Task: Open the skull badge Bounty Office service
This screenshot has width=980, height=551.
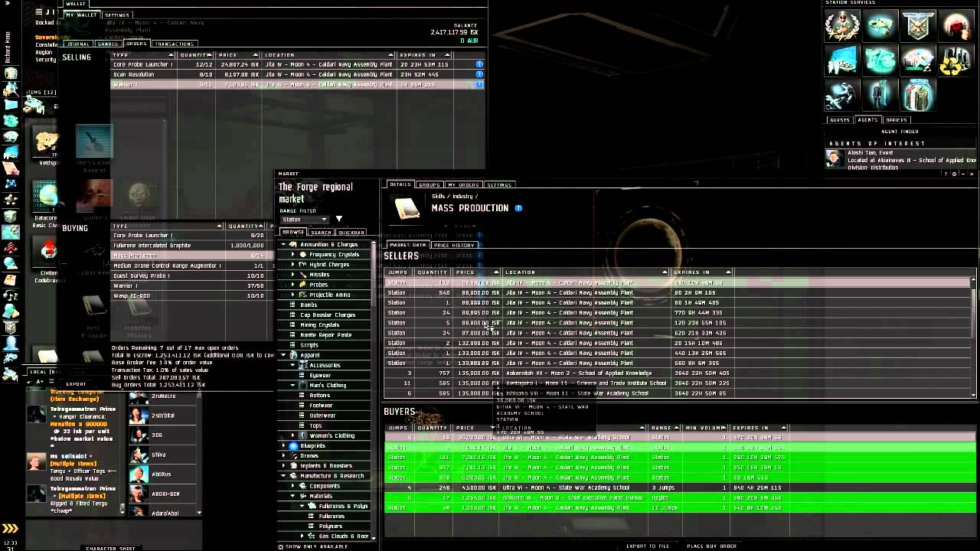Action: [918, 26]
